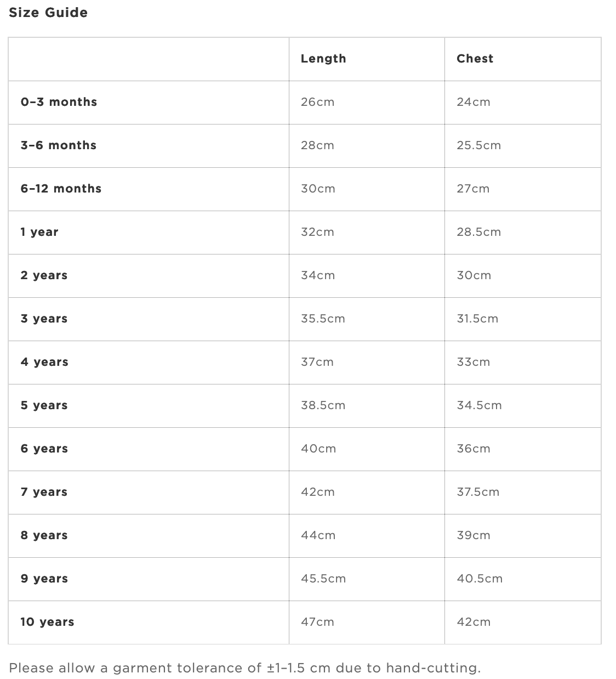Select the 2 years row label
This screenshot has height=679, width=616.
point(44,275)
